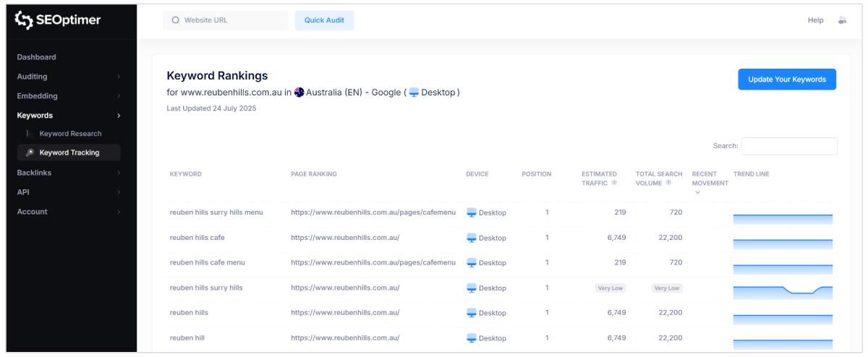Focus the table Search input field
Image resolution: width=868 pixels, height=357 pixels.
(x=788, y=146)
